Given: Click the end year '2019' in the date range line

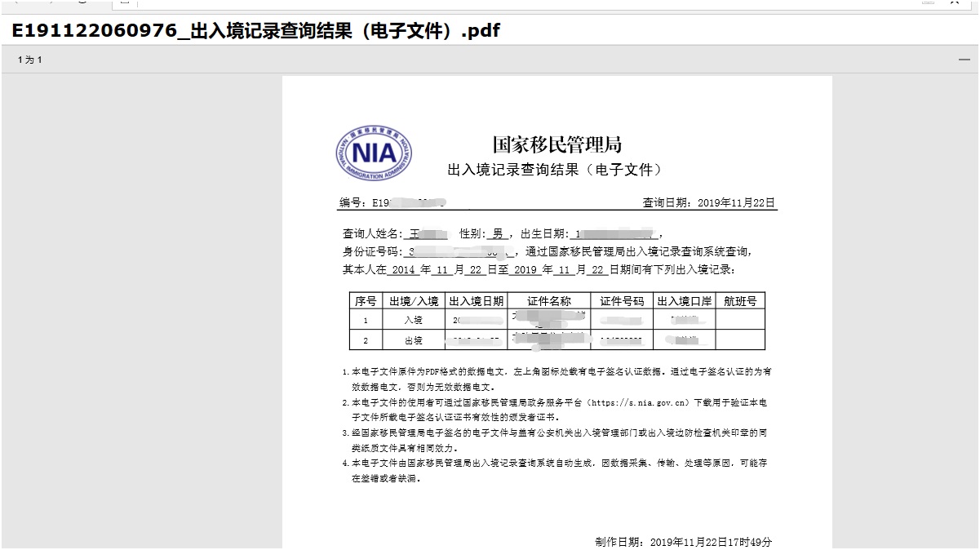Looking at the screenshot, I should [x=526, y=269].
